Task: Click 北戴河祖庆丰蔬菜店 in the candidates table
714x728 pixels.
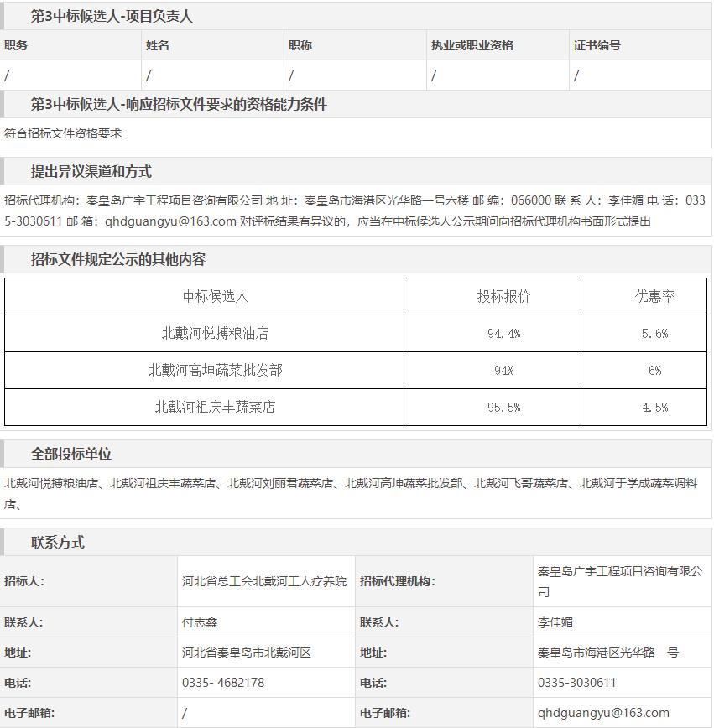Action: [x=216, y=407]
